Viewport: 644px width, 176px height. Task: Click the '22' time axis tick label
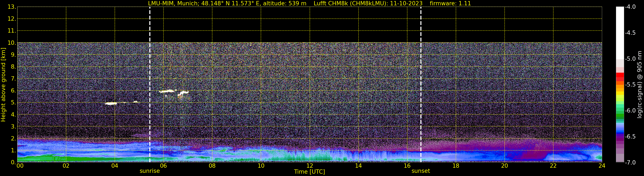[x=553, y=166]
